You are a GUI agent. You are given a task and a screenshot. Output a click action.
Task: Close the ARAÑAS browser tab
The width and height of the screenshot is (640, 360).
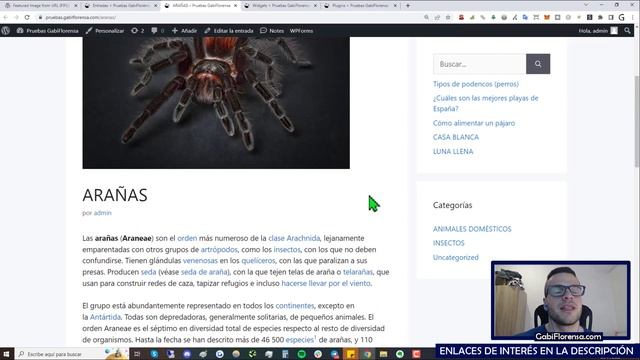pos(236,6)
